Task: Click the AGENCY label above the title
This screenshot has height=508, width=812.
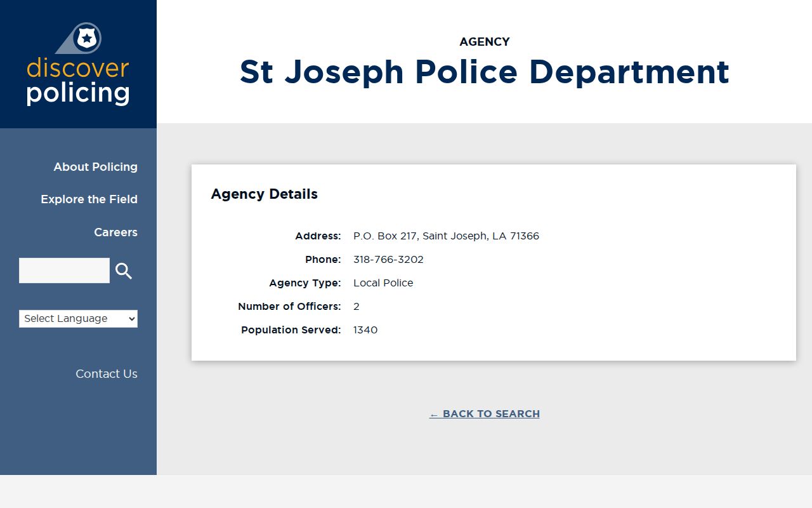Action: (x=485, y=42)
